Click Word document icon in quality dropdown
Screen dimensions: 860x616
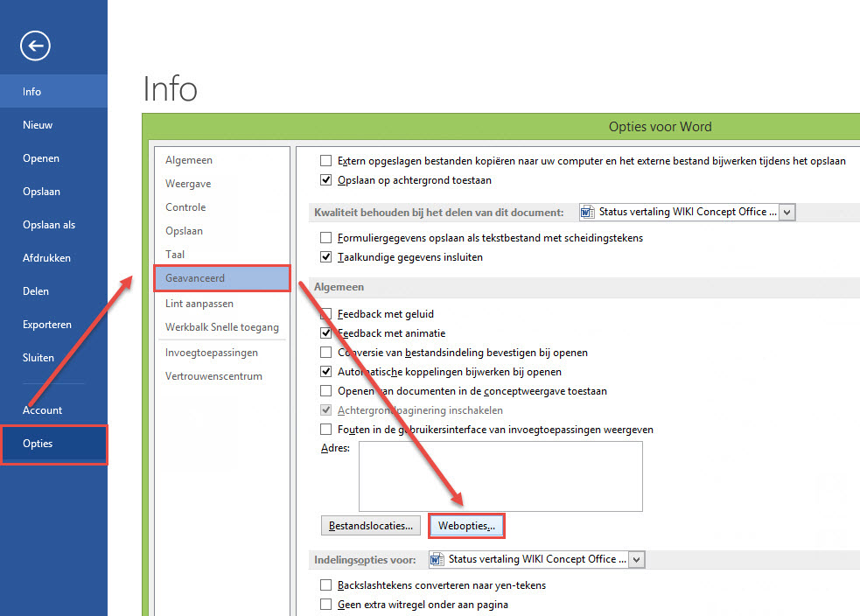click(589, 212)
